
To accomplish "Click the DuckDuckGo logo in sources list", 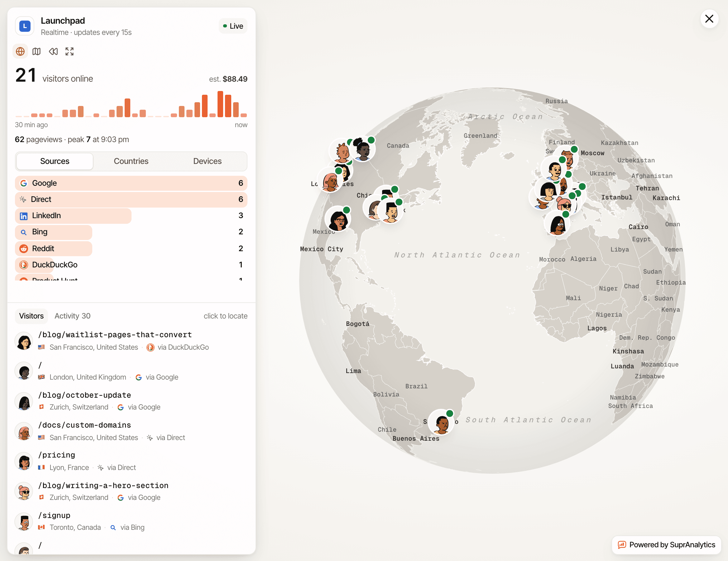I will [x=24, y=265].
